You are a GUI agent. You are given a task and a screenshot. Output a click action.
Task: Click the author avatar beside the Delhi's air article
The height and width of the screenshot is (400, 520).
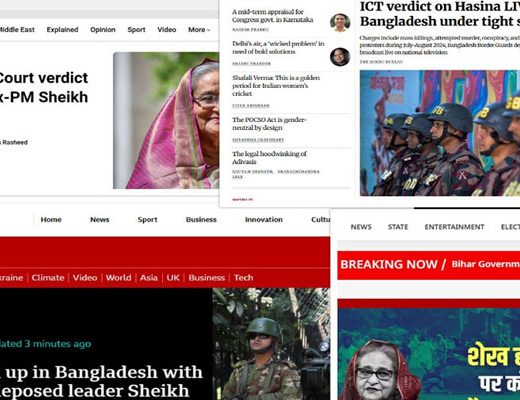(x=340, y=56)
